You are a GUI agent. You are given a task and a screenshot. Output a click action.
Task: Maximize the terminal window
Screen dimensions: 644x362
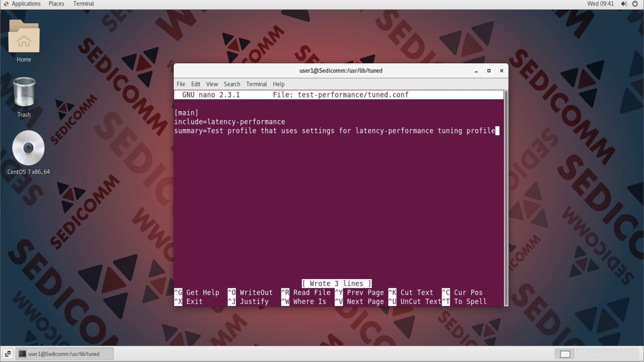click(x=489, y=71)
